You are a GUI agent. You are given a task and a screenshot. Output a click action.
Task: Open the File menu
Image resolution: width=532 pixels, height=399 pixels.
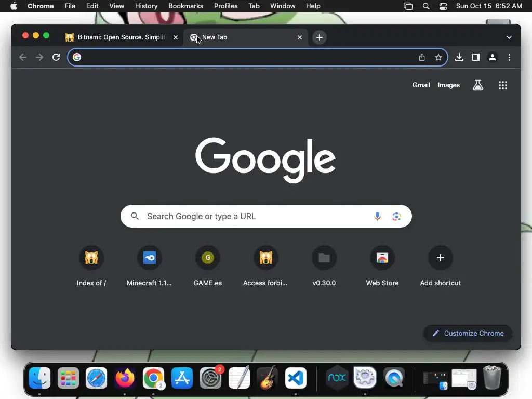click(x=70, y=6)
